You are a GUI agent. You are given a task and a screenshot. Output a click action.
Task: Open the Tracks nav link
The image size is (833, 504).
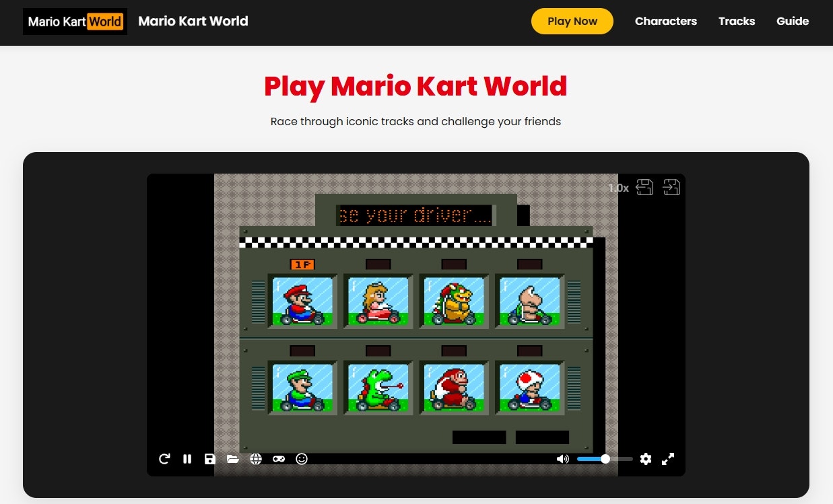737,21
